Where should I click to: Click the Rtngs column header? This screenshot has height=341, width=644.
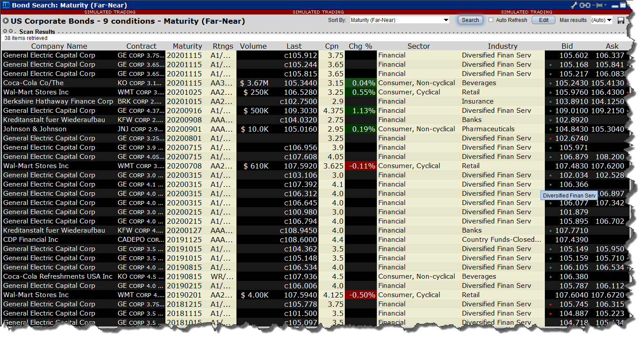[x=223, y=46]
